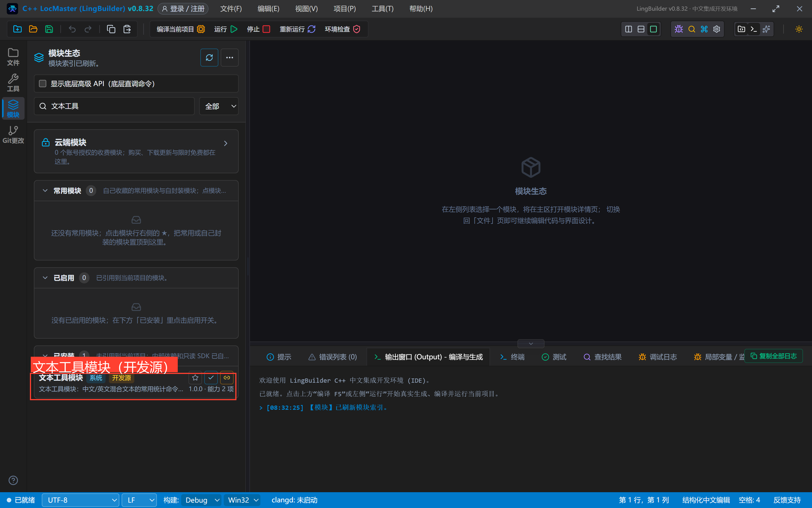The width and height of the screenshot is (812, 508).
Task: Open the UTF-8 encoding dropdown
Action: [x=81, y=500]
